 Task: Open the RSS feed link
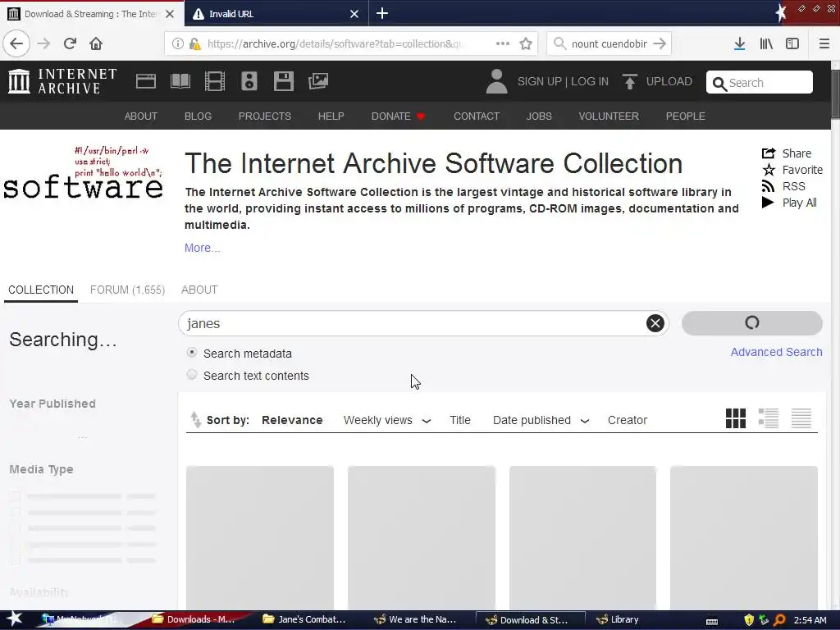783,186
